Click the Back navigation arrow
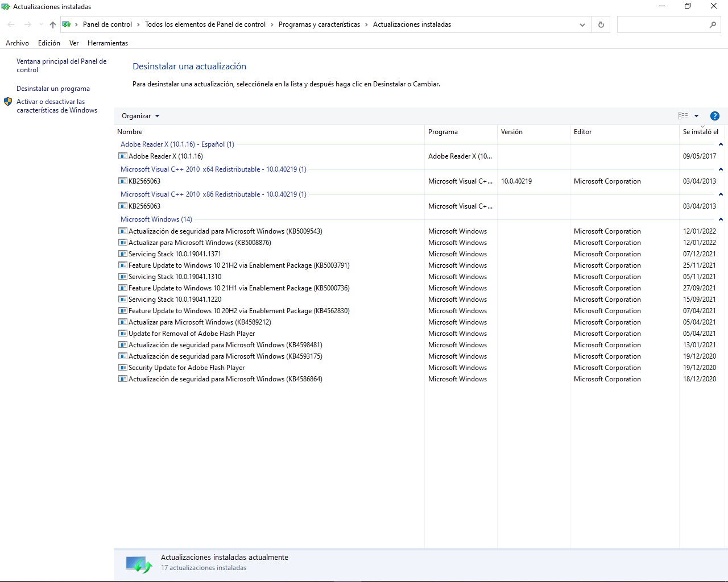Viewport: 728px width, 582px height. [x=11, y=24]
